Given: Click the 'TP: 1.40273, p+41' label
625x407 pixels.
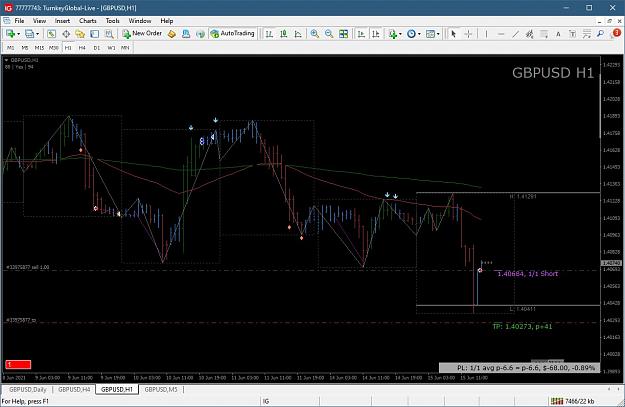Looking at the screenshot, I should click(x=522, y=327).
